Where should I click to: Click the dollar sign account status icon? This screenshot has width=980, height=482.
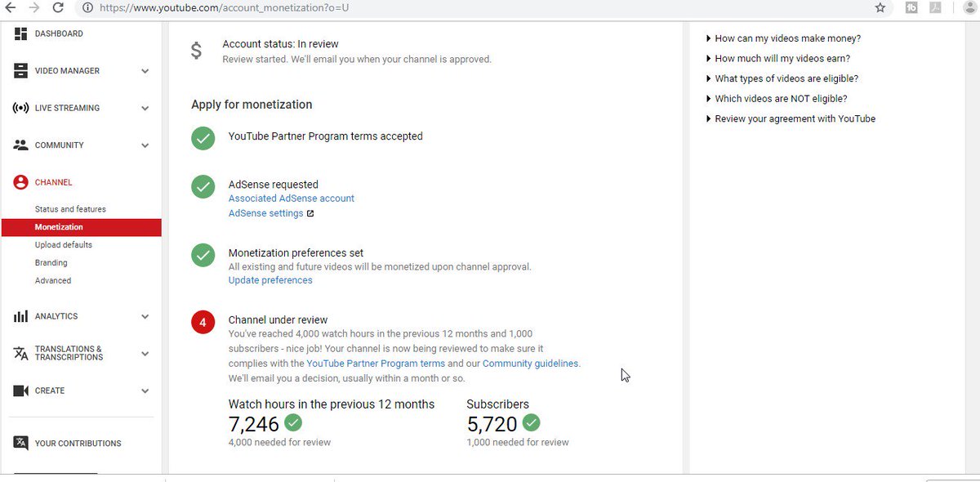(196, 51)
